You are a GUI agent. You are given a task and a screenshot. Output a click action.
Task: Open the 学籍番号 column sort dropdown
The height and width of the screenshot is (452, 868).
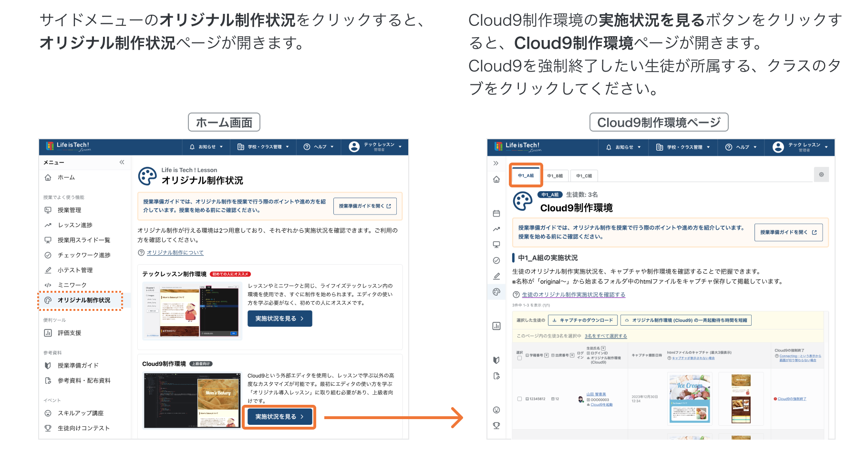(x=547, y=355)
